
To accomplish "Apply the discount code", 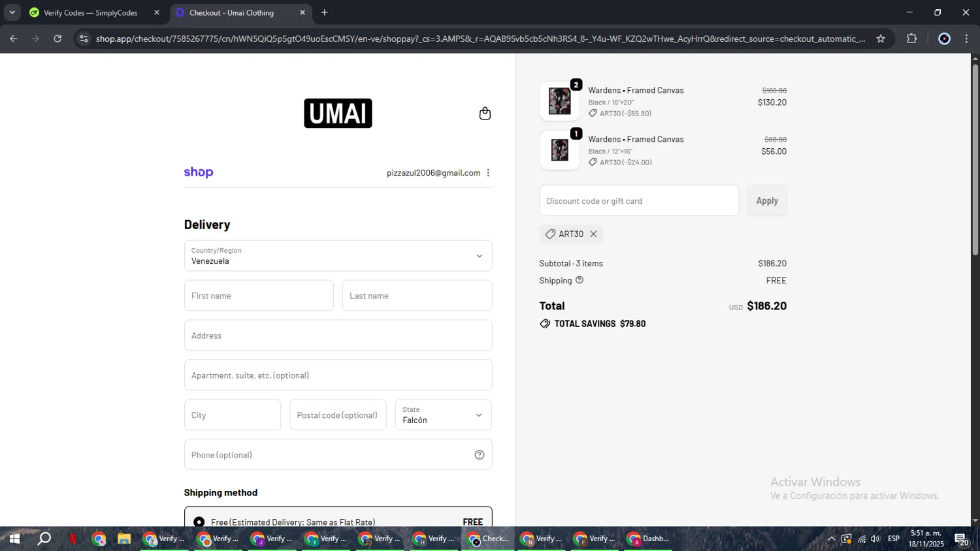I will coord(767,200).
